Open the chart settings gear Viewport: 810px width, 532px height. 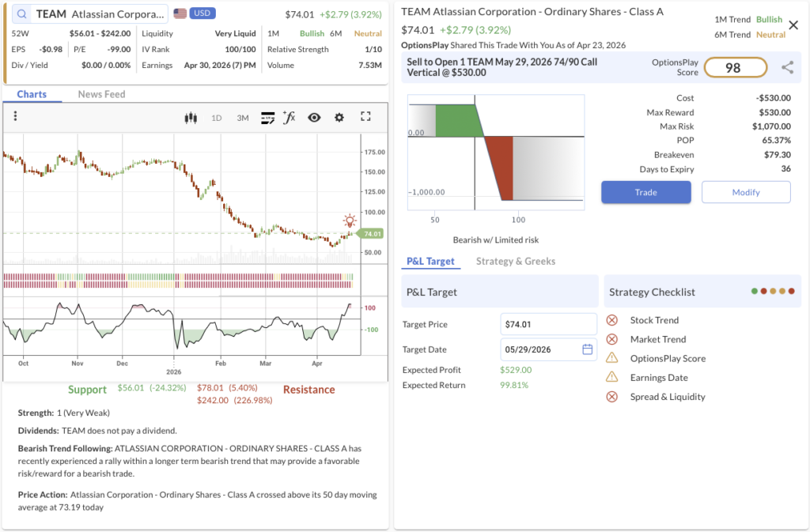coord(339,118)
